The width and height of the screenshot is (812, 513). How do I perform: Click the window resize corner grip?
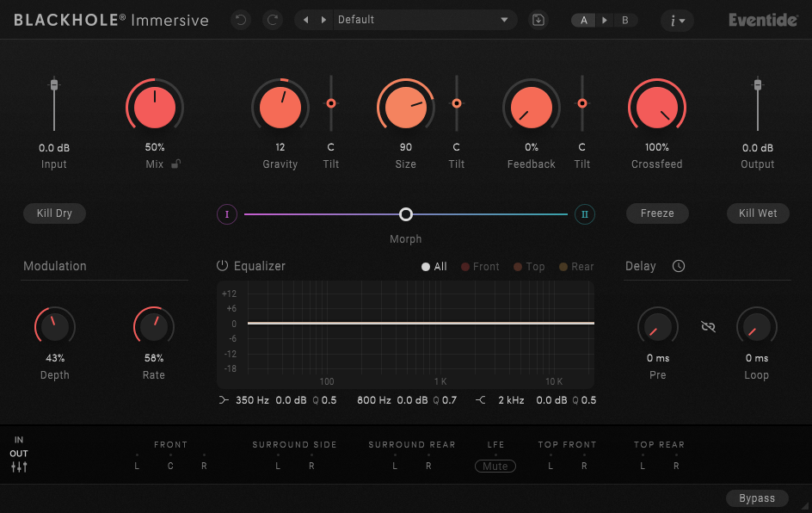[x=804, y=505]
